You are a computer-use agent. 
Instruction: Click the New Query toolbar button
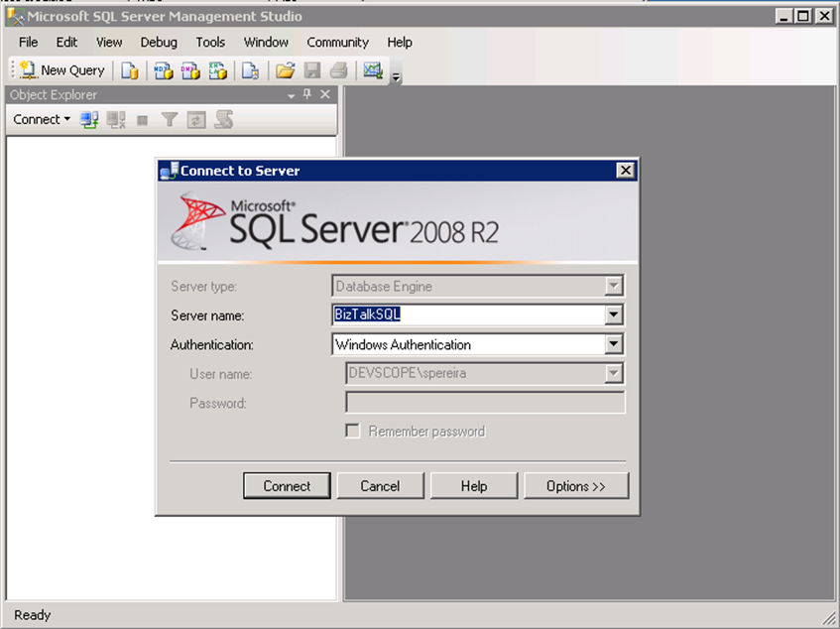coord(61,70)
